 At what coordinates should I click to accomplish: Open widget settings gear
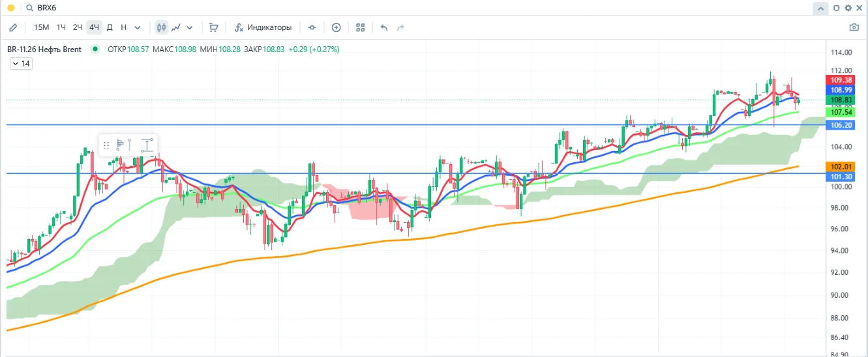tap(848, 8)
